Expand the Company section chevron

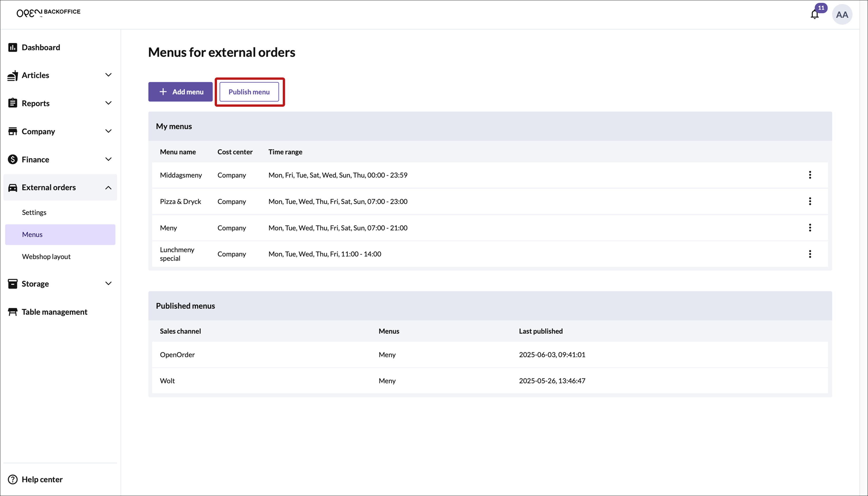(x=108, y=131)
